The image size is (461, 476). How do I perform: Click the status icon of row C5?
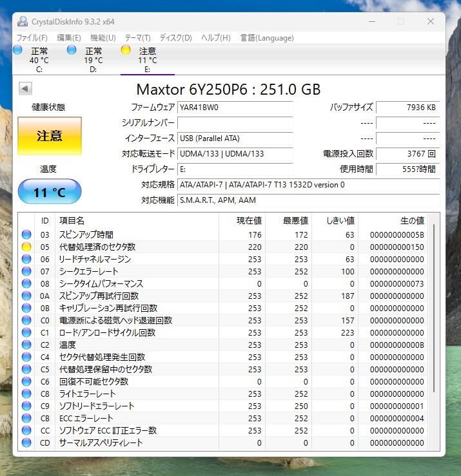(26, 369)
